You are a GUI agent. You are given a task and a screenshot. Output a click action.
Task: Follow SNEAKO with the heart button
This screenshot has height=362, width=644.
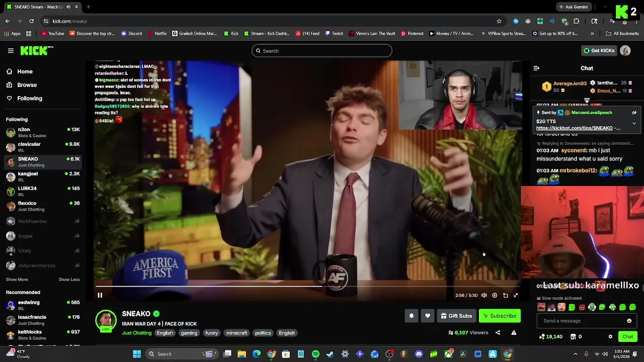coord(428,316)
